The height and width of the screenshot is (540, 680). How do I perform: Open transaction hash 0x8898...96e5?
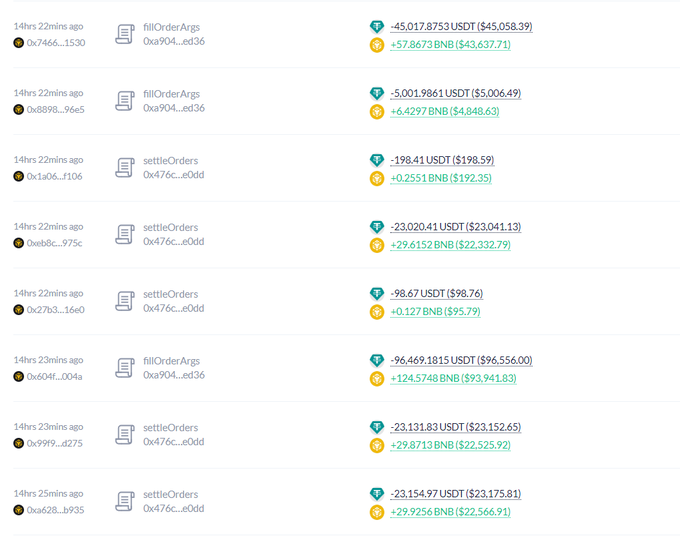point(56,109)
